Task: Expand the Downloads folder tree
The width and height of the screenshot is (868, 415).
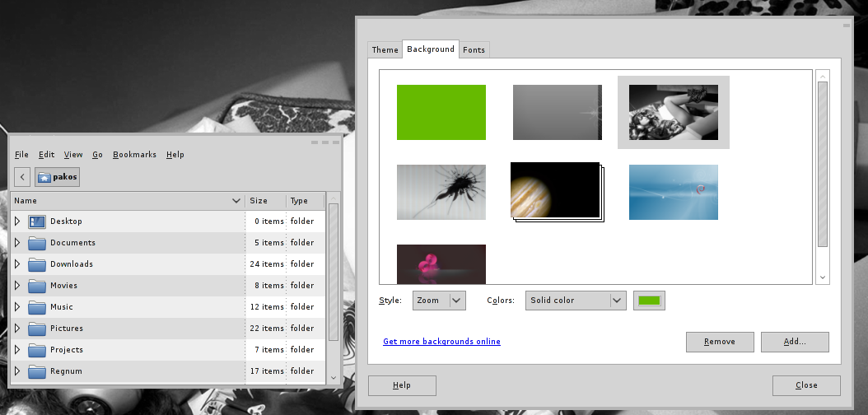Action: tap(17, 264)
